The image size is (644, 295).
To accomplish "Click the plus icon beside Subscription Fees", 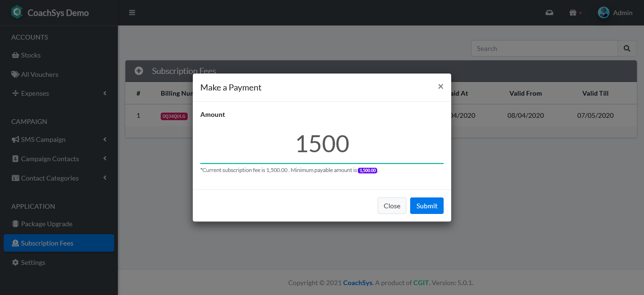I will coord(139,71).
